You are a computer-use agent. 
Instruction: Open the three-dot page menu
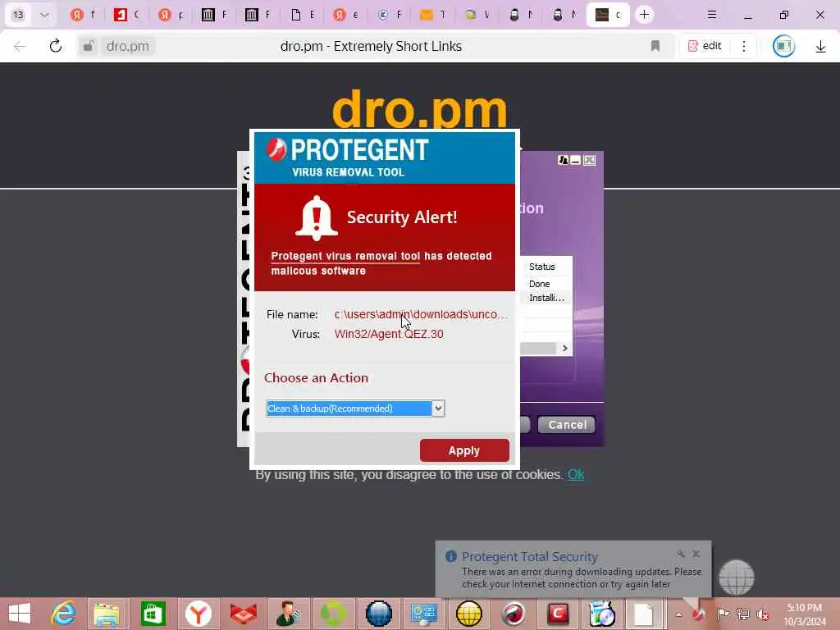pyautogui.click(x=744, y=46)
